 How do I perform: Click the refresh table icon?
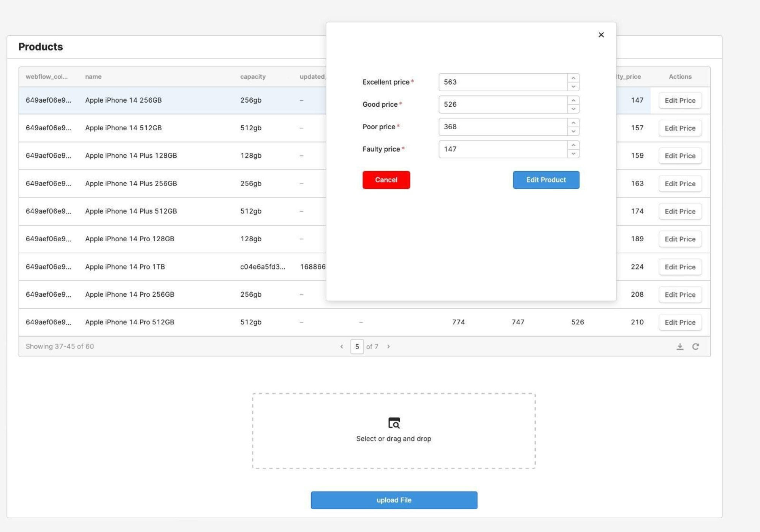[695, 347]
